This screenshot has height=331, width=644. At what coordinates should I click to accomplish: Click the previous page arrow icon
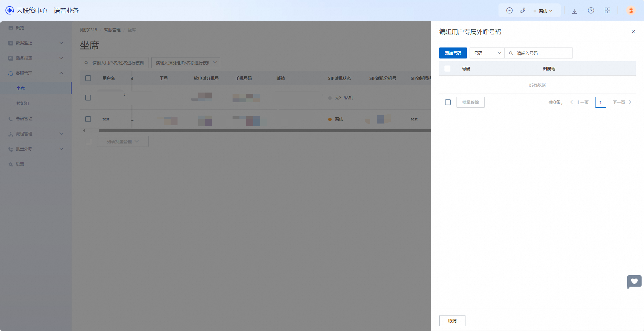click(x=571, y=102)
